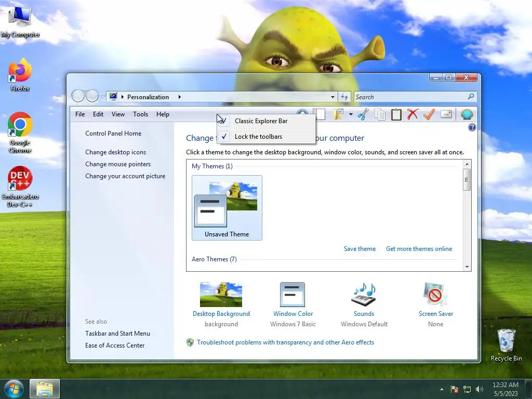The width and height of the screenshot is (532, 399).
Task: Open Sounds settings
Action: coord(364,304)
